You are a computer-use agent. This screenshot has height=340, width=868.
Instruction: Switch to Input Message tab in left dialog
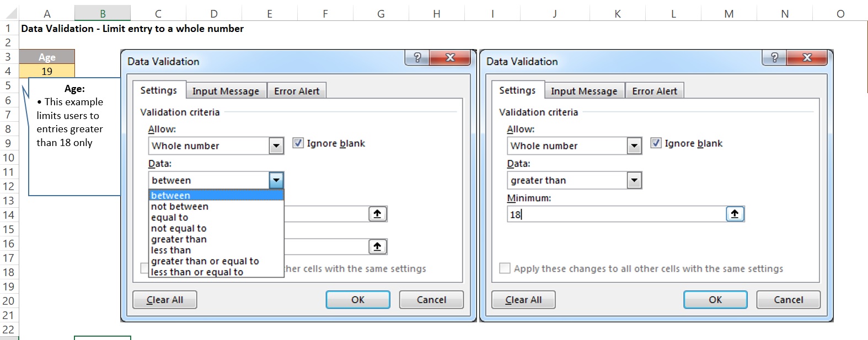[x=226, y=91]
